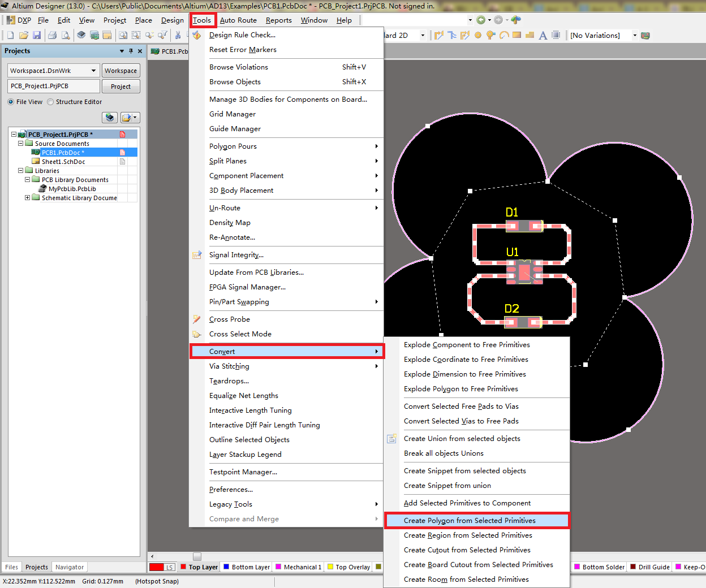Expand Schematic Library Documents folder
The width and height of the screenshot is (706, 588).
click(x=28, y=198)
